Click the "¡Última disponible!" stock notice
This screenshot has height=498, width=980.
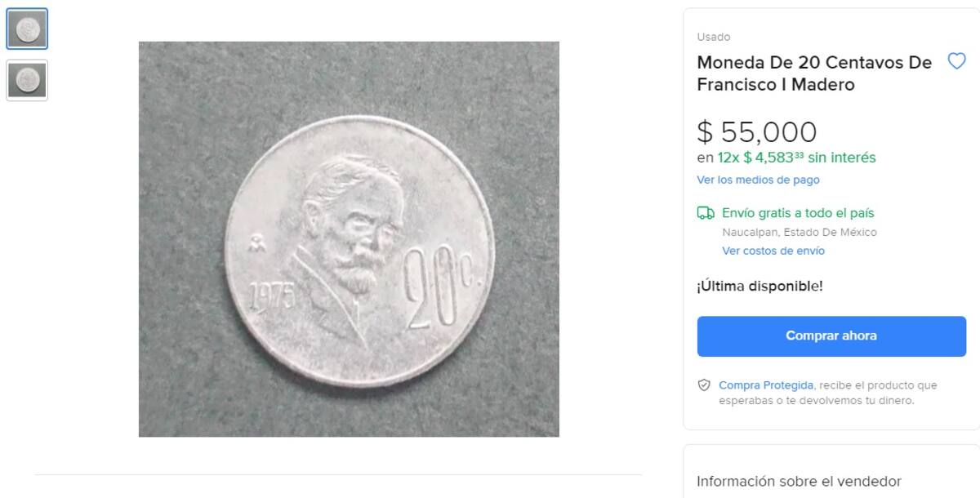point(759,287)
